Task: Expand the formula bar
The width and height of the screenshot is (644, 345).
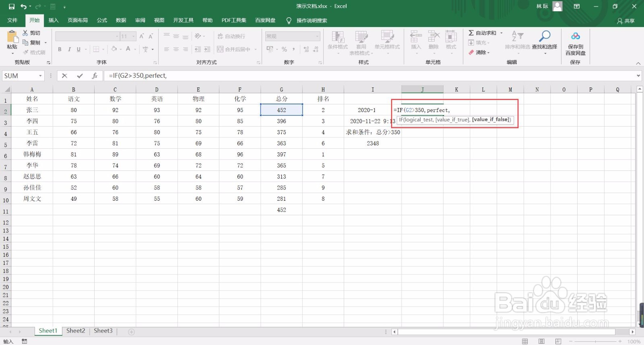Action: pos(638,76)
